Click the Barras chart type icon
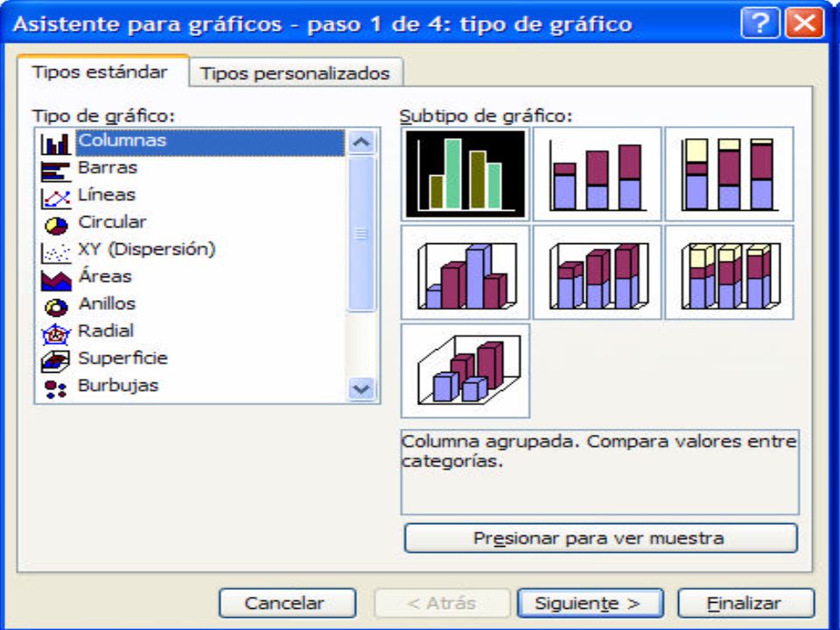Image resolution: width=840 pixels, height=630 pixels. [x=56, y=171]
